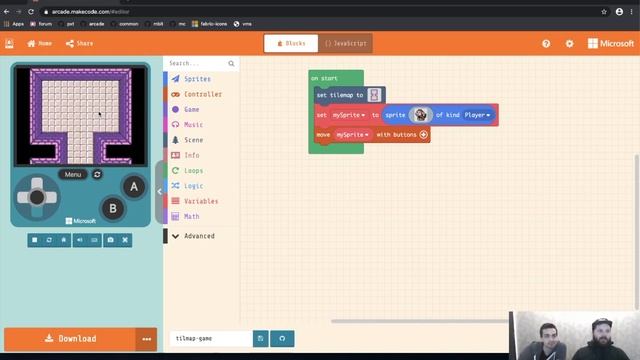Open the sprite image editor
Screen dimensions: 640x360
420,115
